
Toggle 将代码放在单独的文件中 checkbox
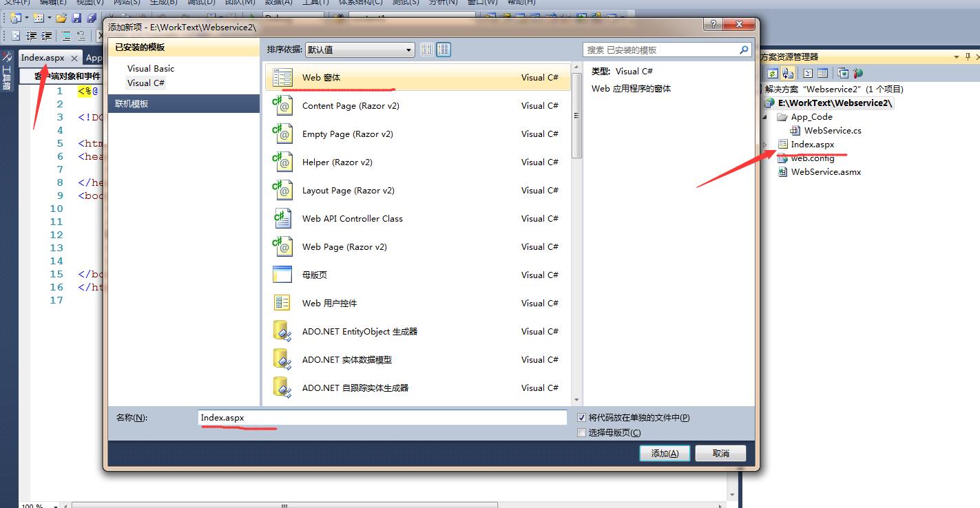coord(582,418)
